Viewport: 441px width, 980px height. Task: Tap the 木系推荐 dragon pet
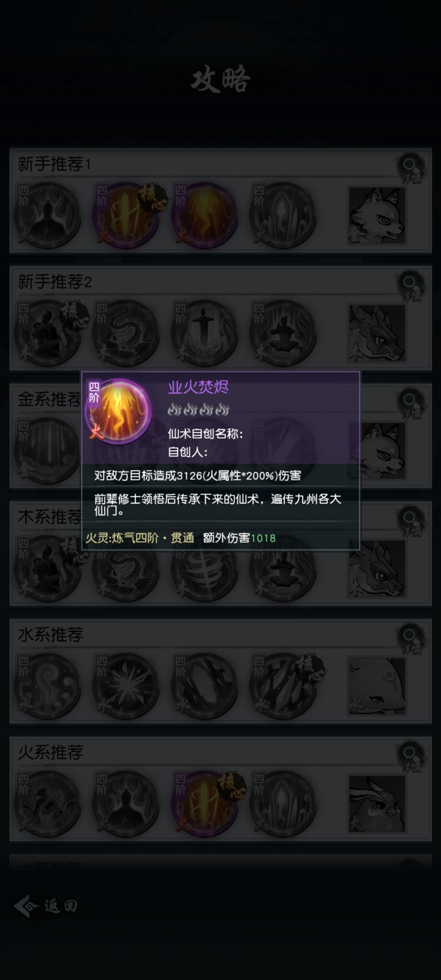pos(376,568)
